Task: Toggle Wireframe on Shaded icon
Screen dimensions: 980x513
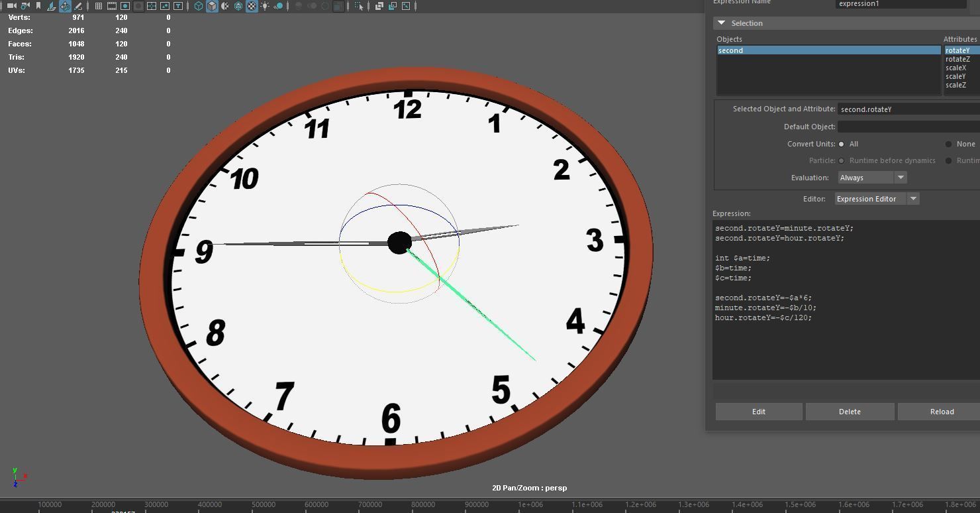Action: pos(238,6)
